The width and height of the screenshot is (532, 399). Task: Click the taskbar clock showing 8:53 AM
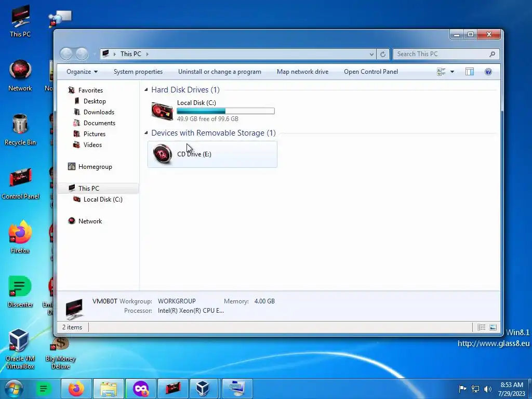coord(512,389)
